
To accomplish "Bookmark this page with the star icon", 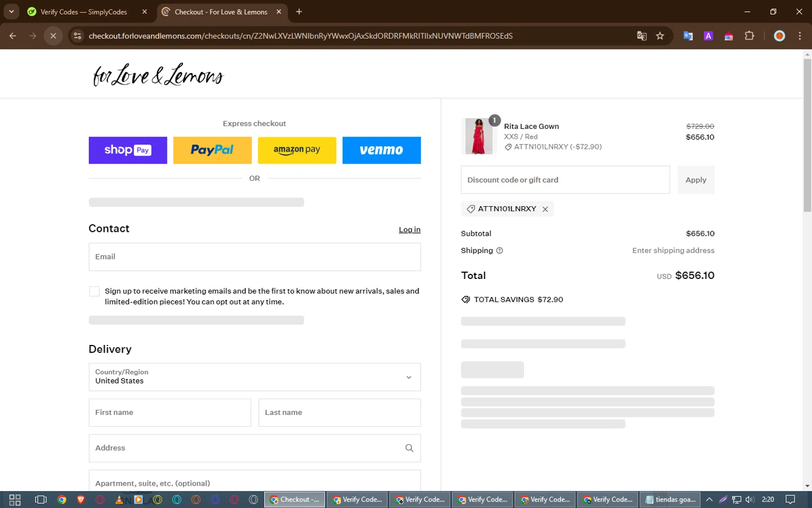I will (660, 36).
